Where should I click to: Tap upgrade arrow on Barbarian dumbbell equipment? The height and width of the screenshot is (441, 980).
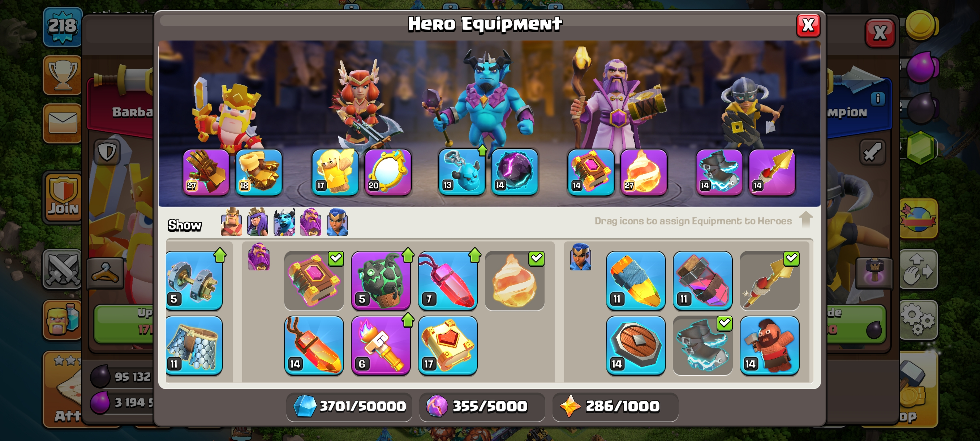pyautogui.click(x=219, y=255)
